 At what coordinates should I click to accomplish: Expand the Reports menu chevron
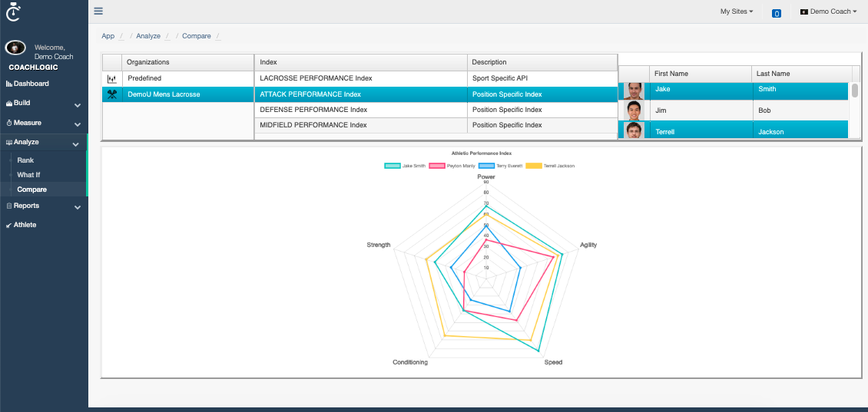coord(77,206)
